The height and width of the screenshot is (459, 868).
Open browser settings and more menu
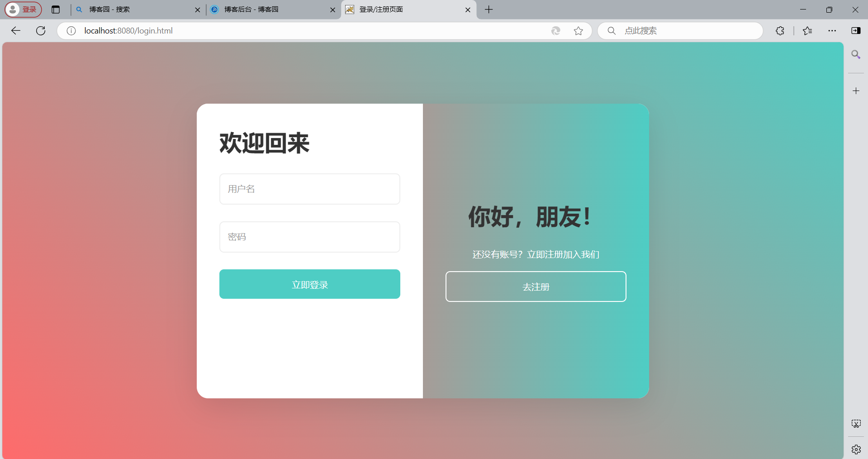click(832, 31)
